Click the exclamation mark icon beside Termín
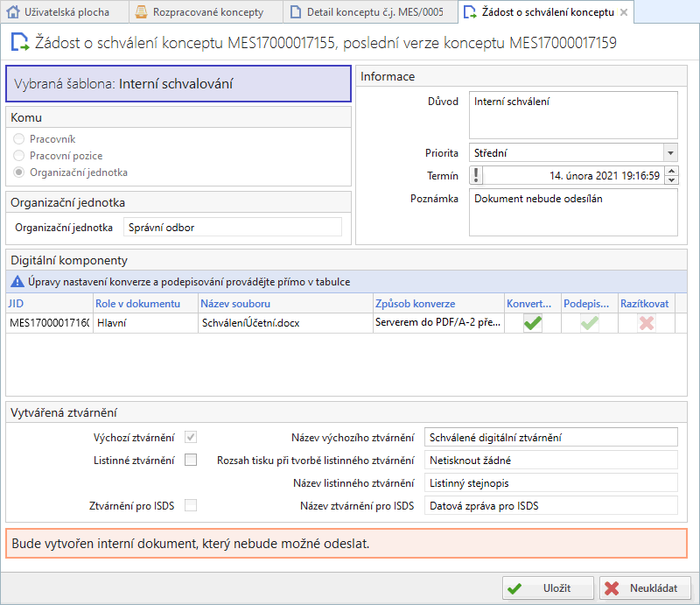Screen dimensions: 700x605 pyautogui.click(x=477, y=175)
